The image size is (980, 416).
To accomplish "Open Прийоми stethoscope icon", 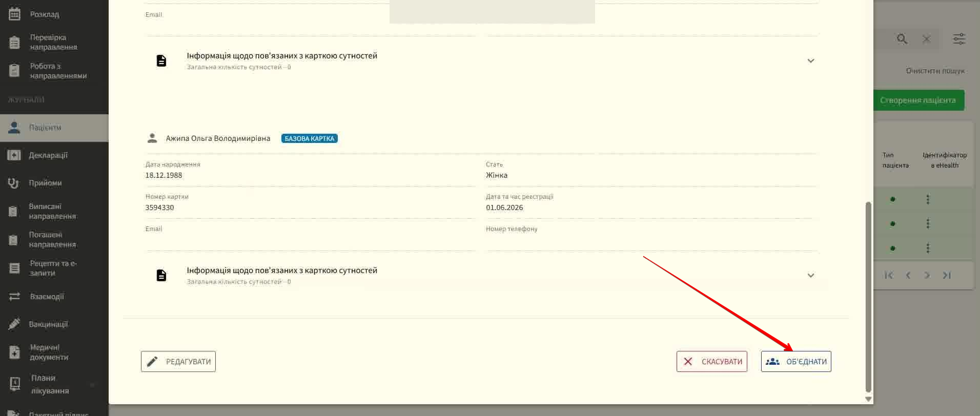I will pos(13,183).
